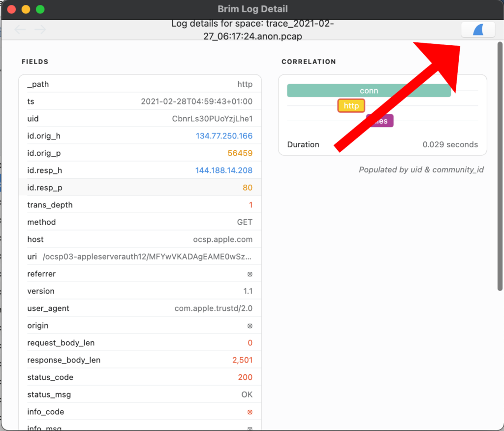The height and width of the screenshot is (431, 504).
Task: Go back using the left arrow
Action: click(20, 30)
